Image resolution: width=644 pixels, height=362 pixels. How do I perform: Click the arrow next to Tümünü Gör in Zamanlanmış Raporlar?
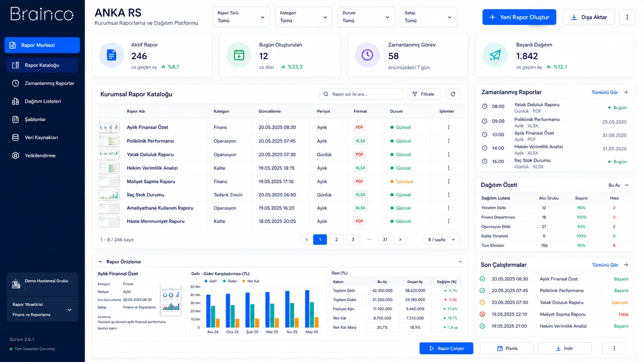click(626, 92)
